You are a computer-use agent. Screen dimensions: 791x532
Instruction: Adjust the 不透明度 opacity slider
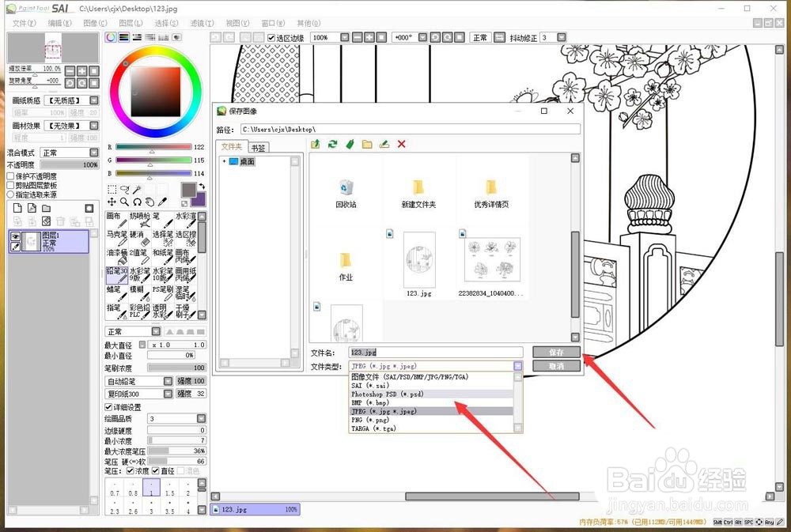point(70,165)
